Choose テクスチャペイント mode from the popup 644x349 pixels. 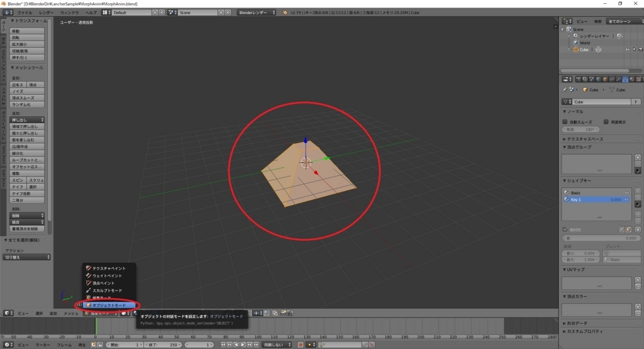(x=109, y=268)
